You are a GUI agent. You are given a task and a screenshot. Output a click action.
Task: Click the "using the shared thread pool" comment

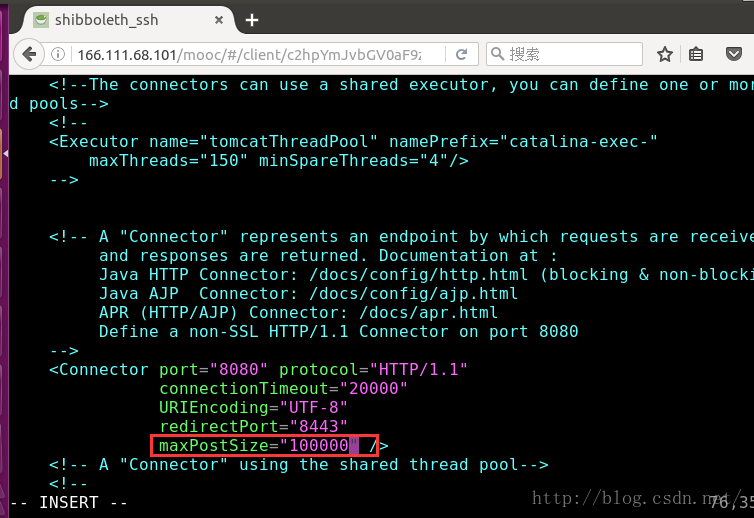pyautogui.click(x=298, y=465)
